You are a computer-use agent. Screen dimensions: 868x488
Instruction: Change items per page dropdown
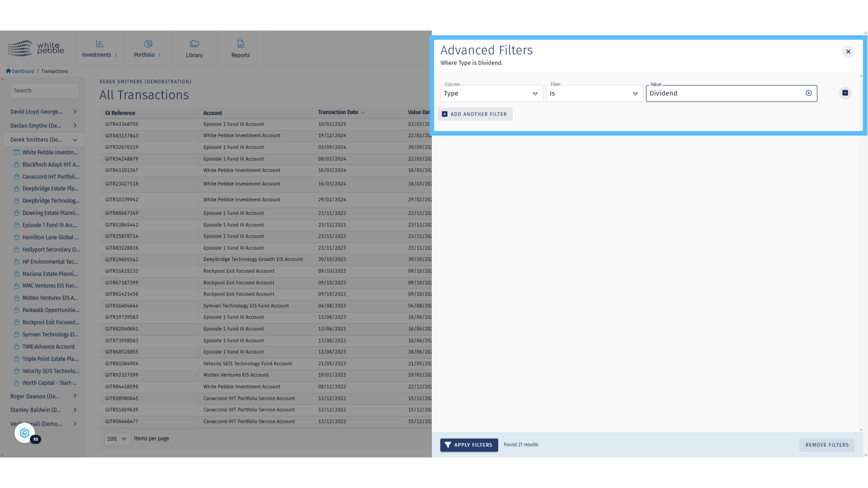tap(117, 439)
